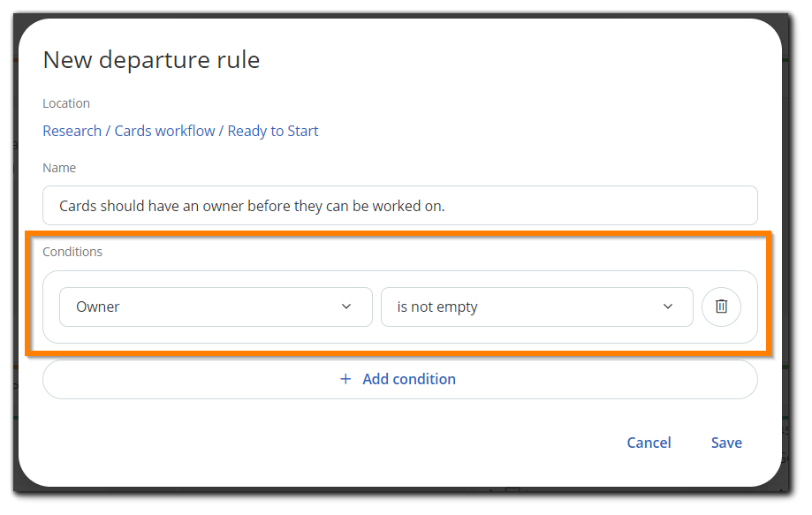Image resolution: width=812 pixels, height=515 pixels.
Task: Open the "is not empty" operator dropdown
Action: click(536, 307)
